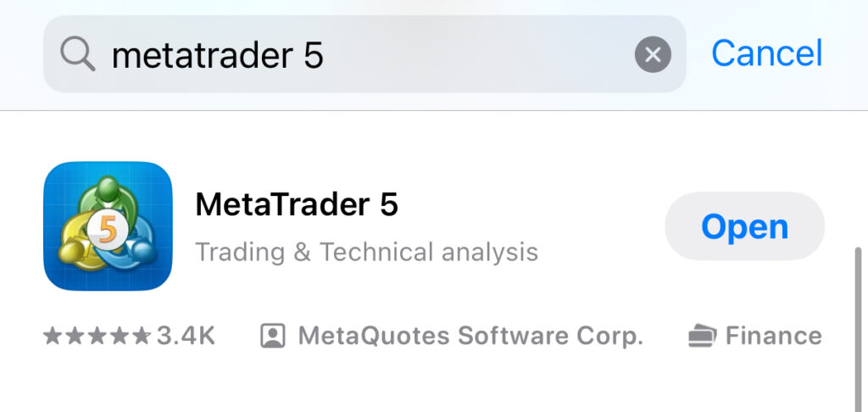This screenshot has height=412, width=868.
Task: Cancel the search
Action: pos(766,53)
